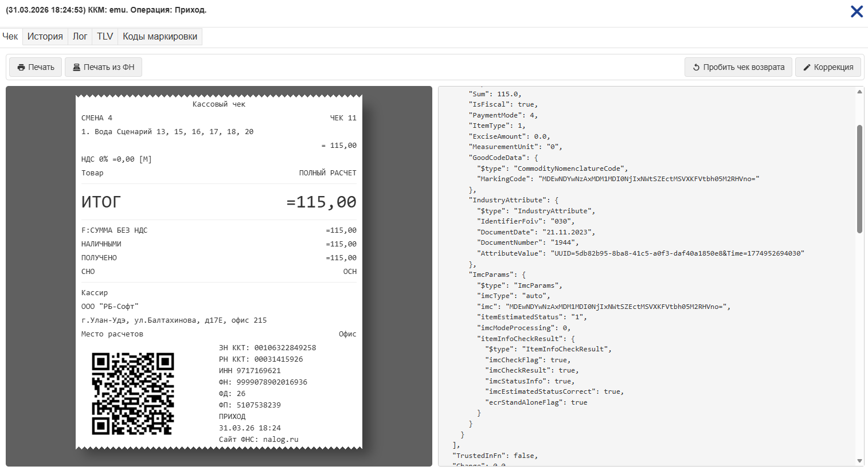This screenshot has height=474, width=868.
Task: Click the MarkingCode value in JSON
Action: (x=648, y=179)
